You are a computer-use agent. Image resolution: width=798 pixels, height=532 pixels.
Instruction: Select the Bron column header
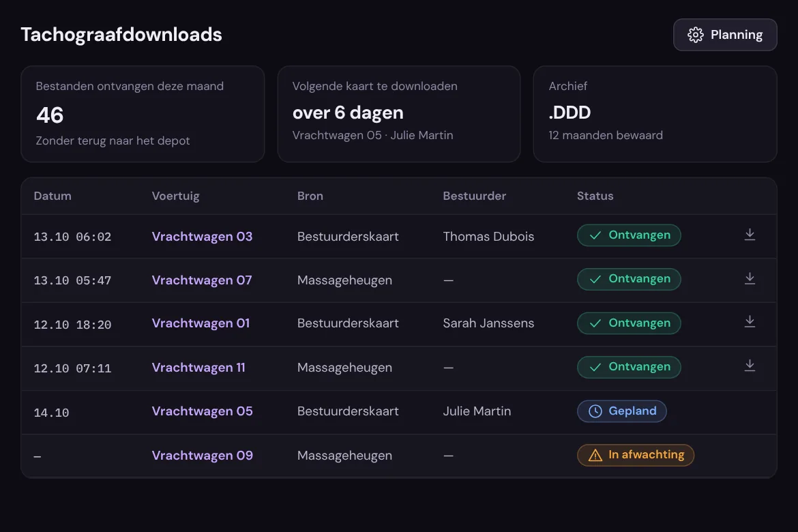310,196
